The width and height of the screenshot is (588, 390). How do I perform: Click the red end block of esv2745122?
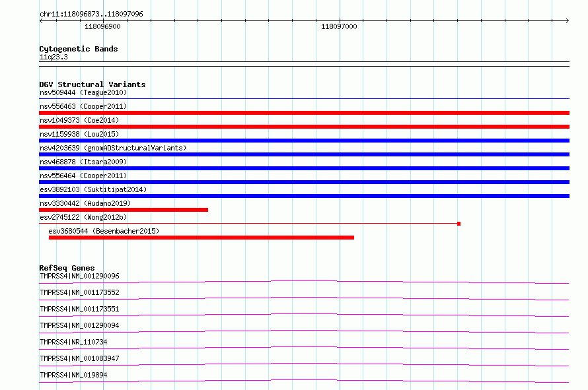[459, 224]
